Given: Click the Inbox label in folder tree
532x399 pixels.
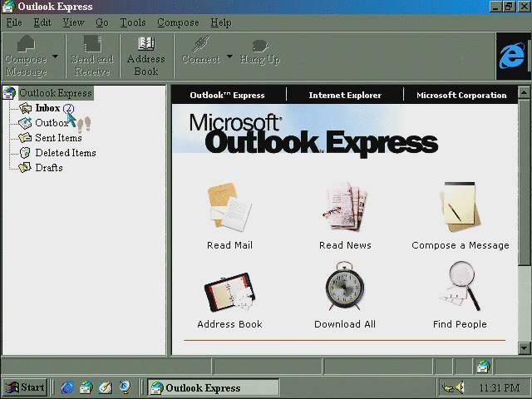Looking at the screenshot, I should point(47,108).
